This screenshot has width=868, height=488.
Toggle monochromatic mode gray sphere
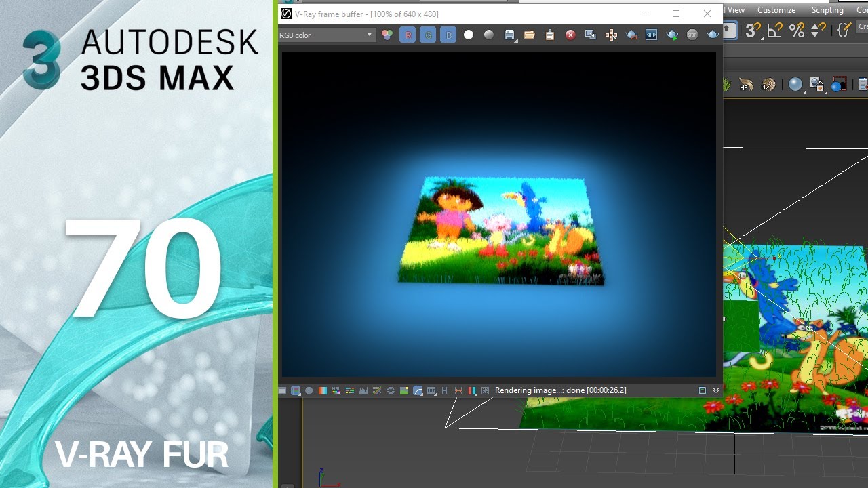pos(489,35)
